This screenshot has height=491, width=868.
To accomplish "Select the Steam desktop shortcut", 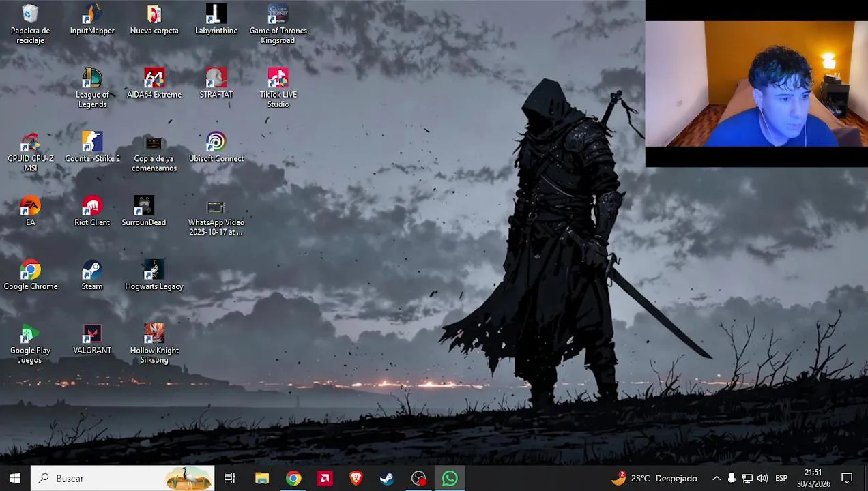I will [x=92, y=275].
